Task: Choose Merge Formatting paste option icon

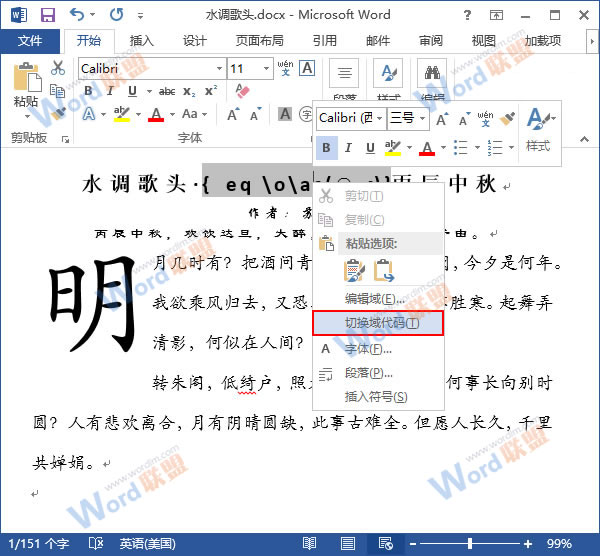Action: click(x=384, y=271)
